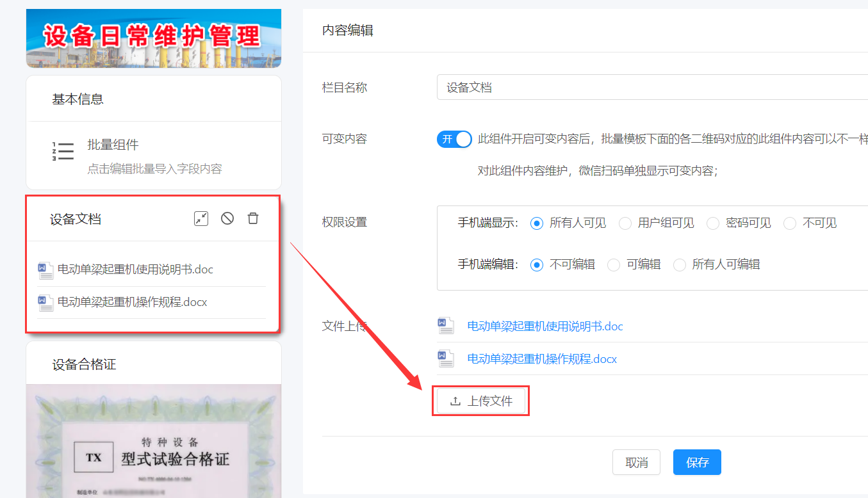Delete 设备文档 component via trash icon

click(x=253, y=218)
